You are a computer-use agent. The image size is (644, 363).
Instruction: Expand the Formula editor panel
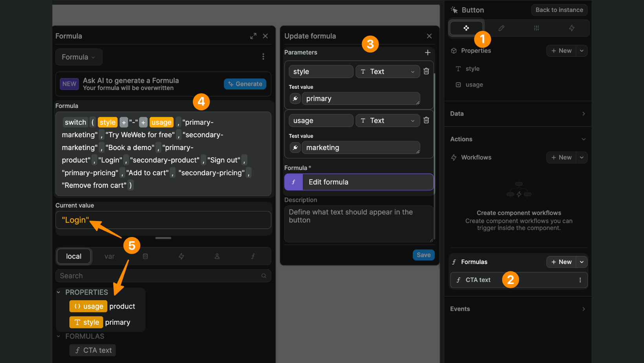[253, 36]
